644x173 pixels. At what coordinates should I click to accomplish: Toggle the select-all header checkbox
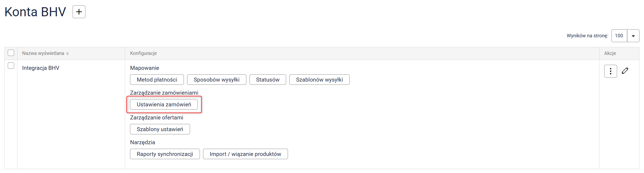(11, 53)
